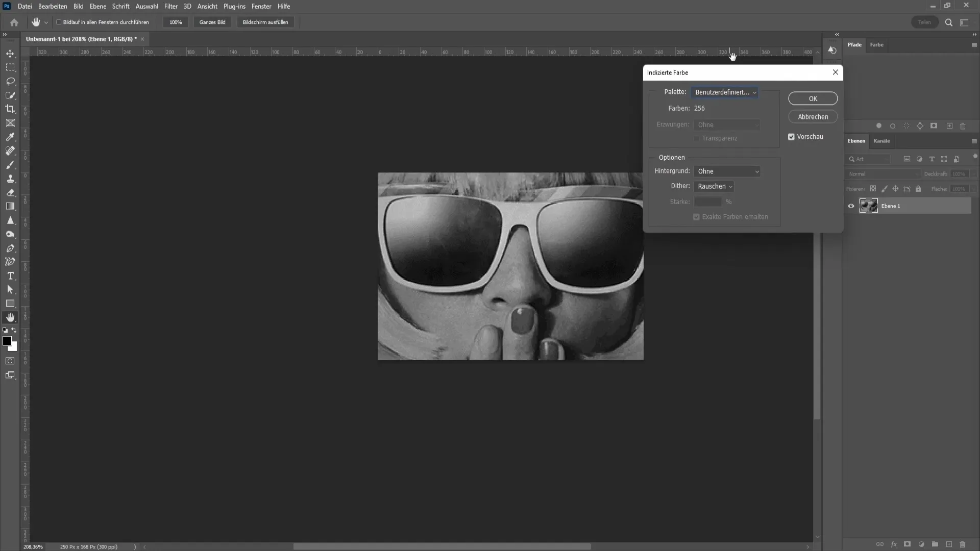Viewport: 980px width, 551px height.
Task: Swap foreground and background colors
Action: pos(14,330)
